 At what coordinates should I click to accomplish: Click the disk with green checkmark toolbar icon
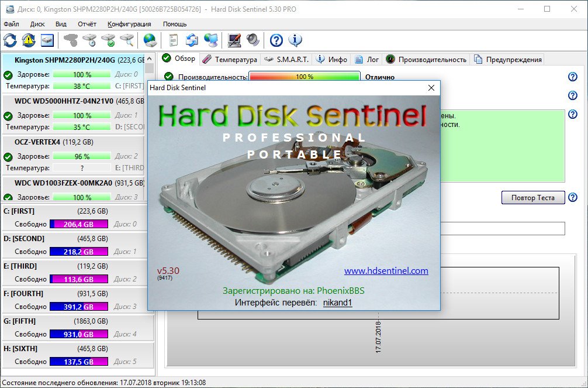point(108,40)
